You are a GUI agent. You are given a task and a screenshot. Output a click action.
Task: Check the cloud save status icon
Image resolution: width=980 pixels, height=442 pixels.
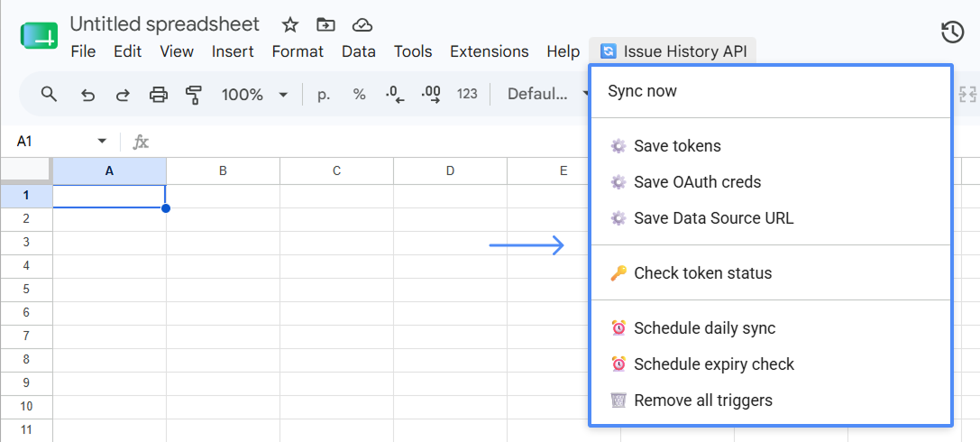coord(362,25)
